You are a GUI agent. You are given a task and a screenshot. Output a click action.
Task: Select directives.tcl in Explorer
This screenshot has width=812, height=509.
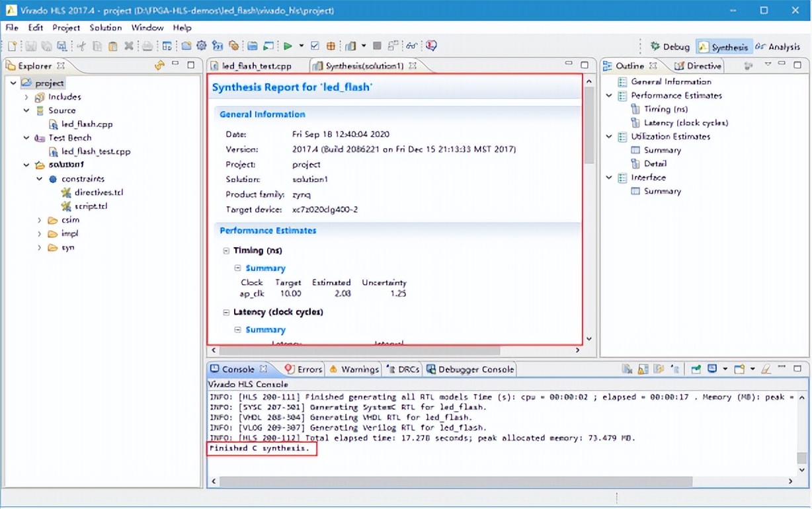92,192
